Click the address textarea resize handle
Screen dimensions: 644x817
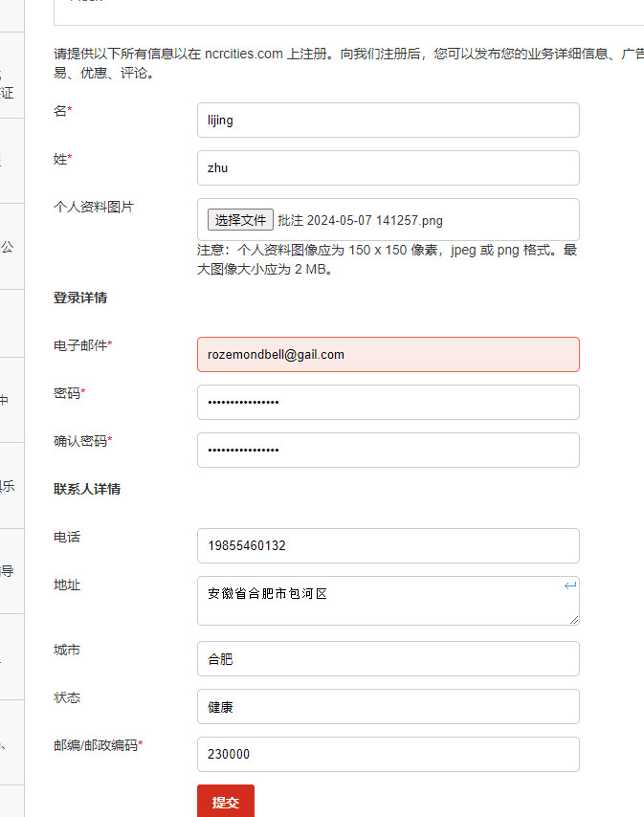(574, 620)
